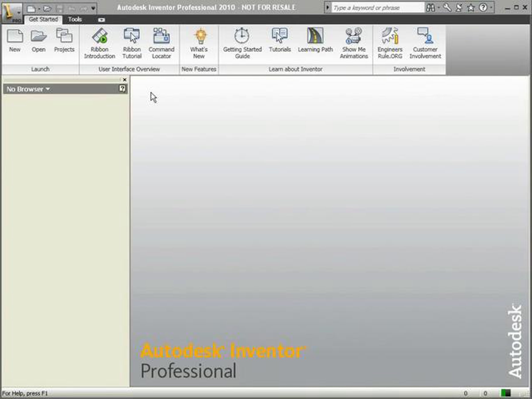The width and height of the screenshot is (532, 399).
Task: Open Customer Involvement program
Action: click(425, 43)
